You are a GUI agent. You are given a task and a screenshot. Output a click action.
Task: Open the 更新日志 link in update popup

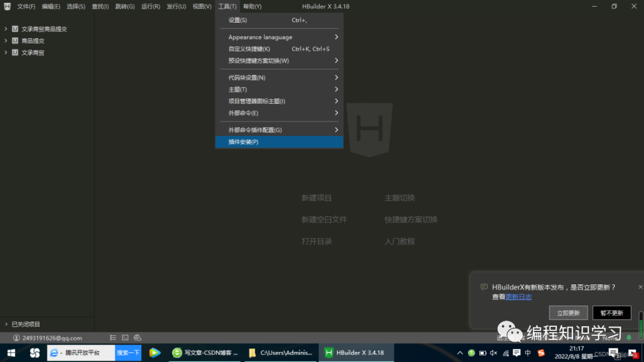pos(518,296)
